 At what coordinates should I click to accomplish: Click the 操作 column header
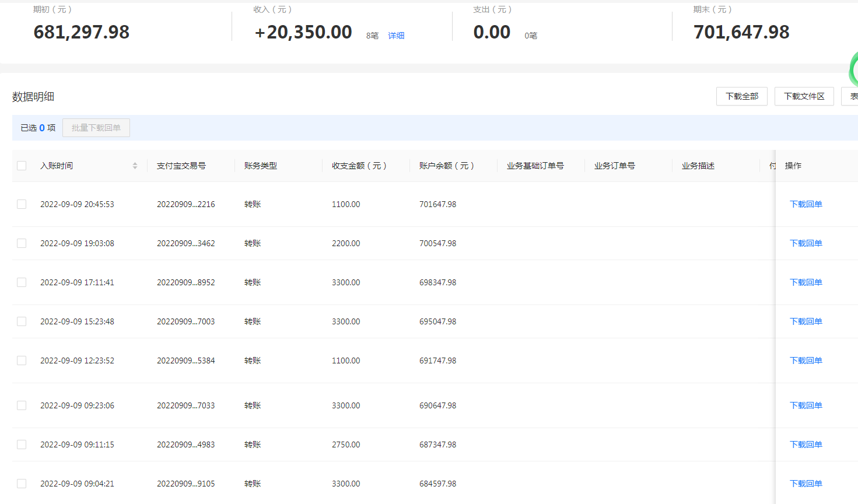click(793, 166)
